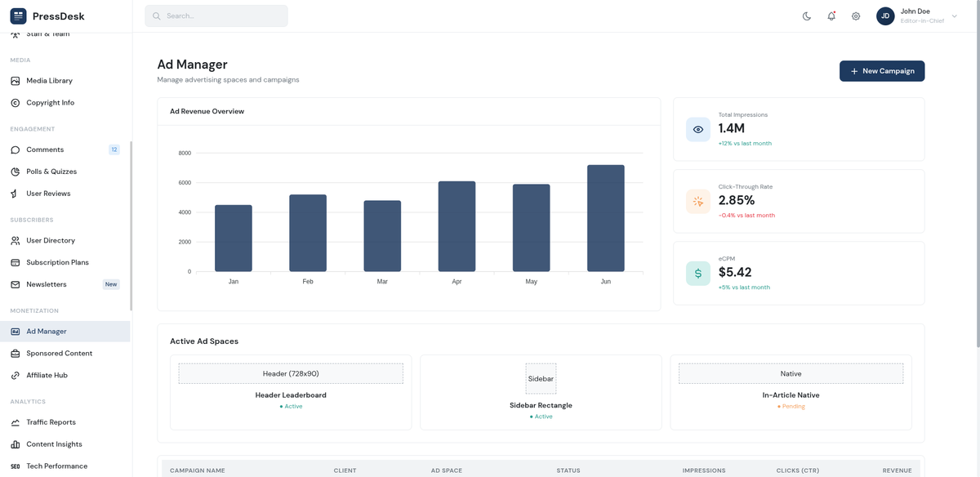Click the PressDesk logo icon

point(18,16)
